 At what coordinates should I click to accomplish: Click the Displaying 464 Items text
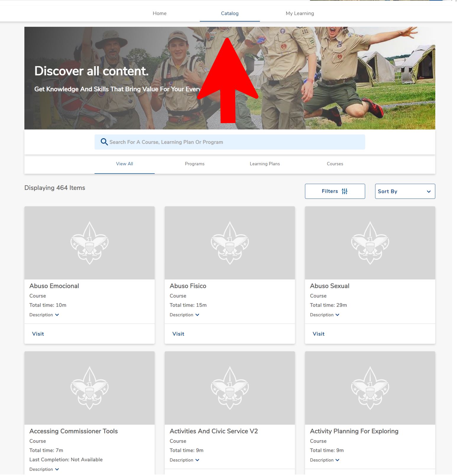click(55, 188)
